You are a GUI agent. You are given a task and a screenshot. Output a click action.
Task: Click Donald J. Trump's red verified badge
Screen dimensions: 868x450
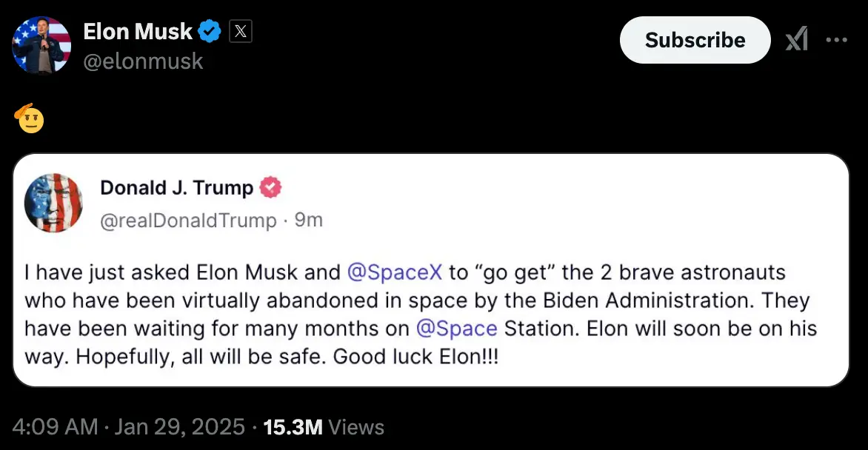pos(271,187)
